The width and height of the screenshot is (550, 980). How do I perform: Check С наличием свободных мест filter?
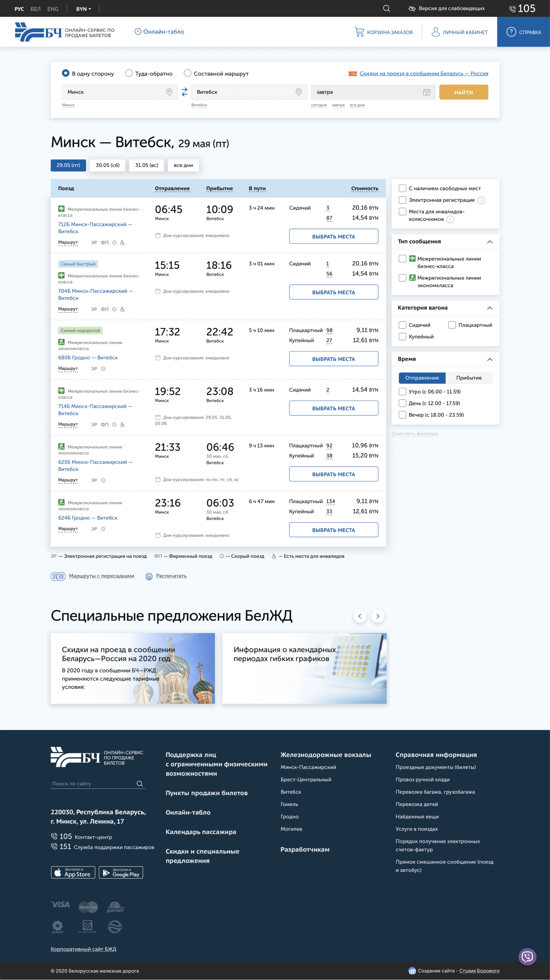pyautogui.click(x=402, y=188)
